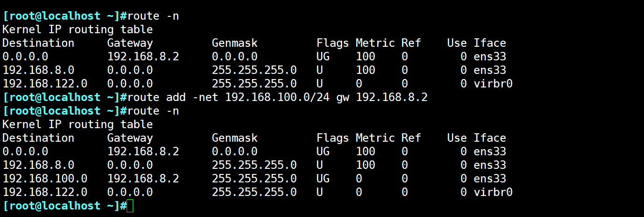644x217 pixels.
Task: Click the second "Kernel IP routing table" line
Action: (78, 124)
